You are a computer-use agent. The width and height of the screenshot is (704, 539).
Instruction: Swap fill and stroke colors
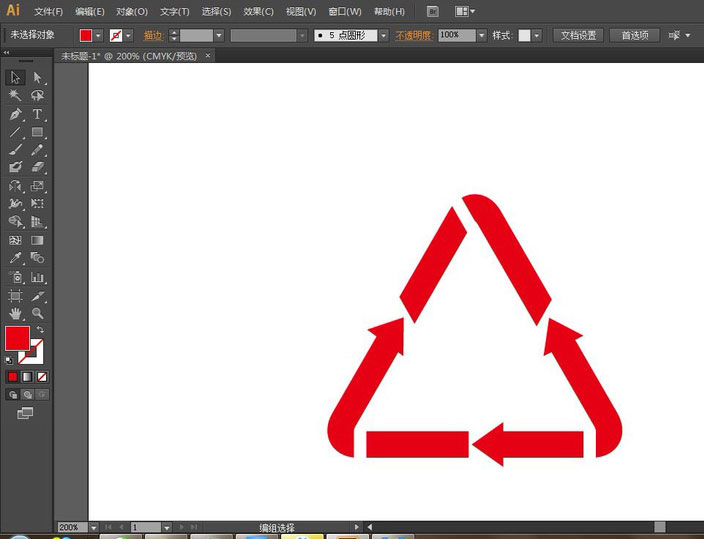[40, 330]
